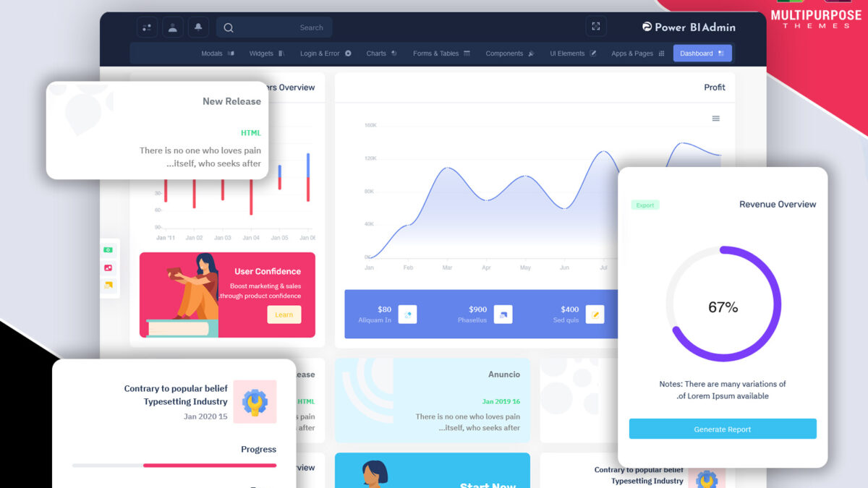Image resolution: width=868 pixels, height=488 pixels.
Task: Toggle fullscreen mode icon
Action: 596,27
